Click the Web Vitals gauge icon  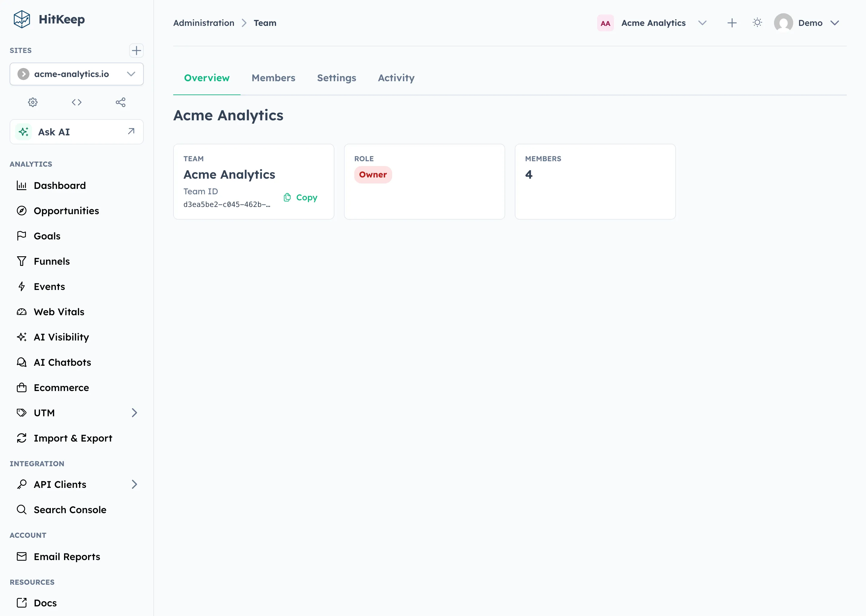tap(22, 312)
